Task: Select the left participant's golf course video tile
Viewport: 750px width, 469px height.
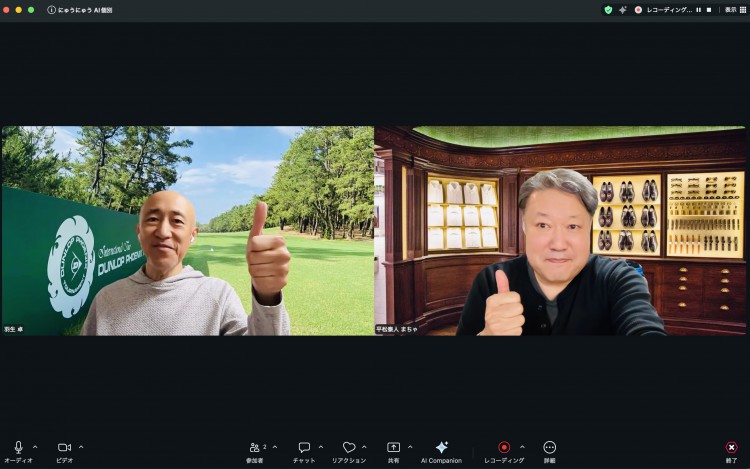Action: 187,230
